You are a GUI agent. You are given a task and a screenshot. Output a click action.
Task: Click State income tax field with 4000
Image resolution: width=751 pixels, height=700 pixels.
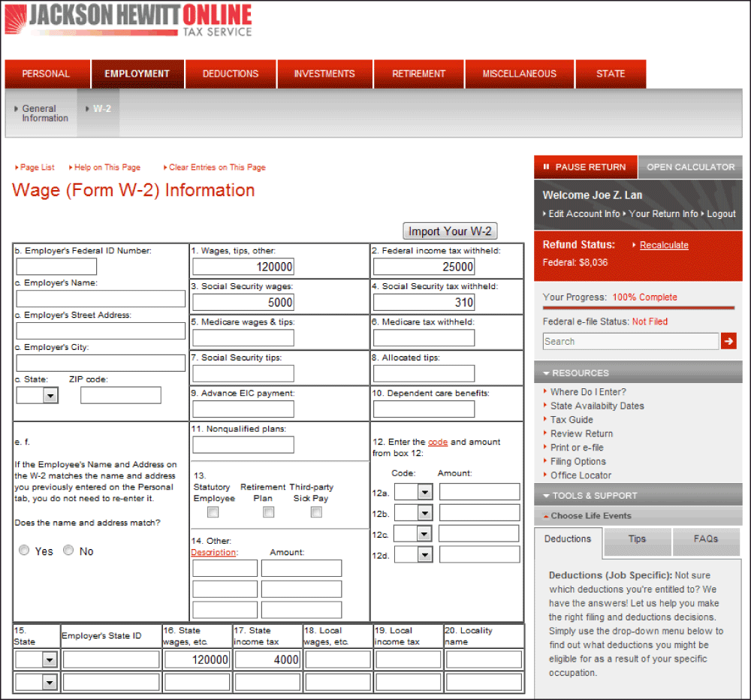[267, 659]
